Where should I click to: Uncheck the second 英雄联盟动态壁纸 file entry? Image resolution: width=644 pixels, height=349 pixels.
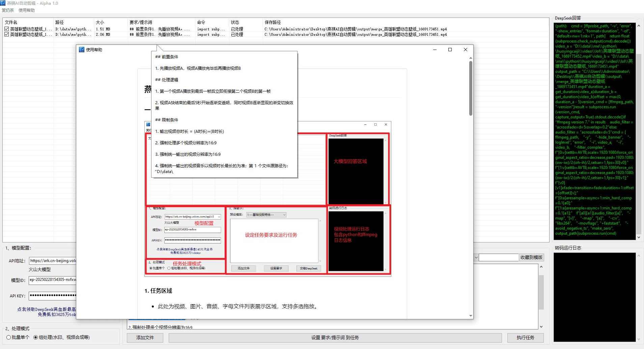[6, 34]
